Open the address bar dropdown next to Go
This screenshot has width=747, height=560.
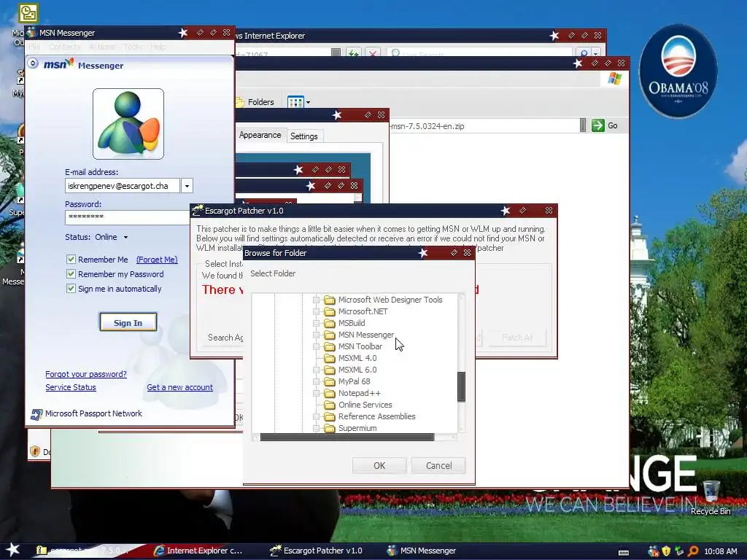click(583, 125)
